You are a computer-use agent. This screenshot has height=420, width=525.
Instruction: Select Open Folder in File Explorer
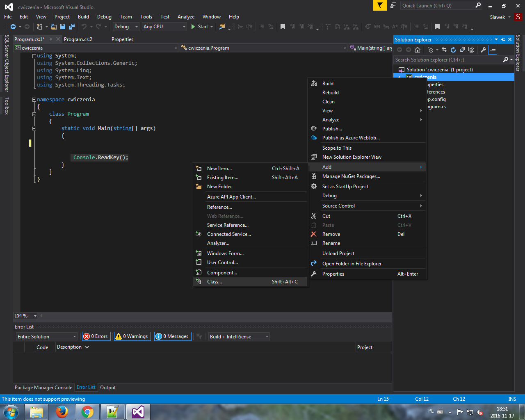click(367, 264)
